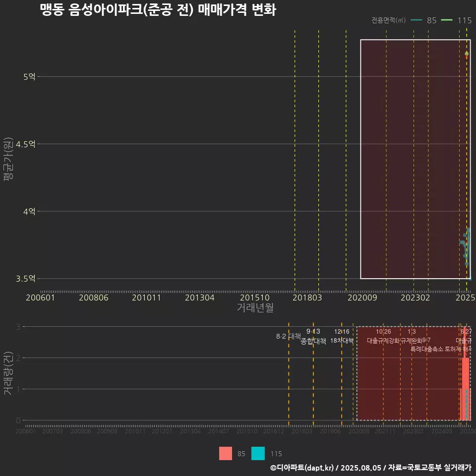Click the 85 line sample in the top legend
476x476 pixels.
[x=416, y=20]
